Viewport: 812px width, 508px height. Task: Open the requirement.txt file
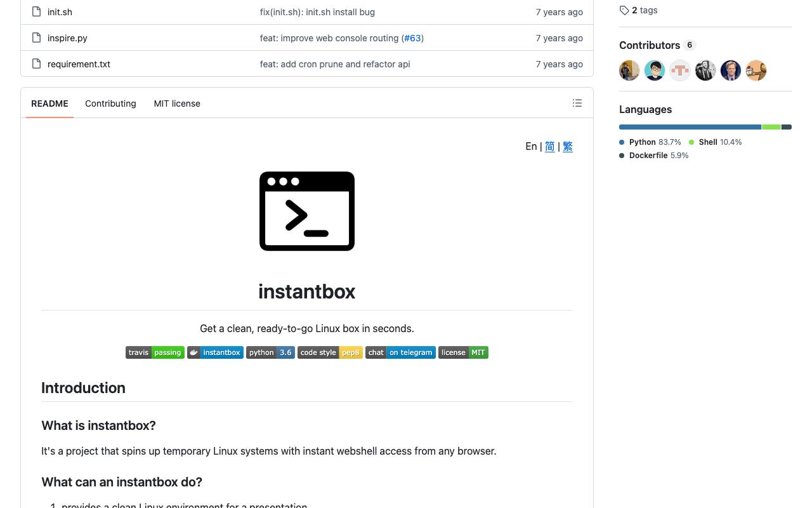point(79,64)
